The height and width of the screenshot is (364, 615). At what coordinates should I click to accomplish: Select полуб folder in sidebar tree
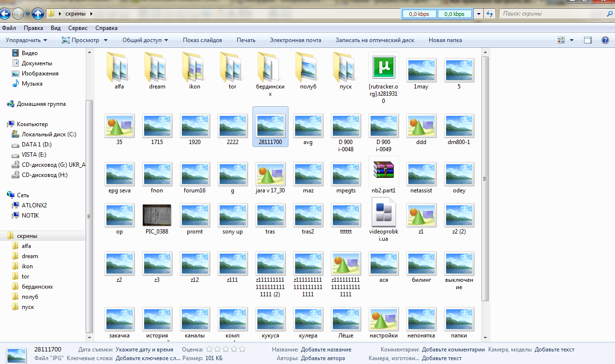point(25,297)
